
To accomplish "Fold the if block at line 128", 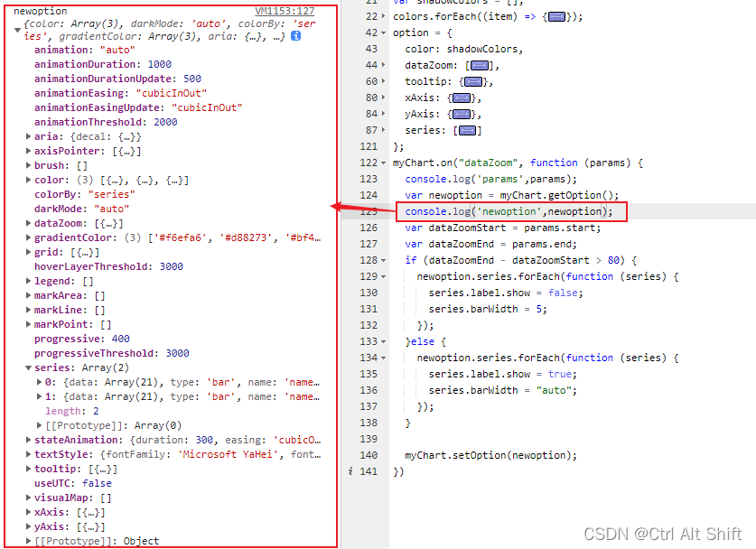I will [383, 260].
